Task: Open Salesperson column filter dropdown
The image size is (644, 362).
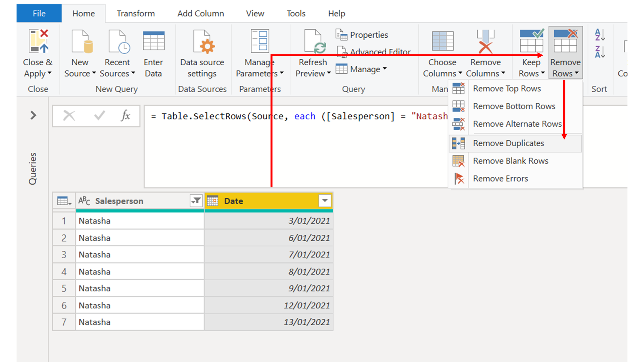Action: tap(196, 201)
